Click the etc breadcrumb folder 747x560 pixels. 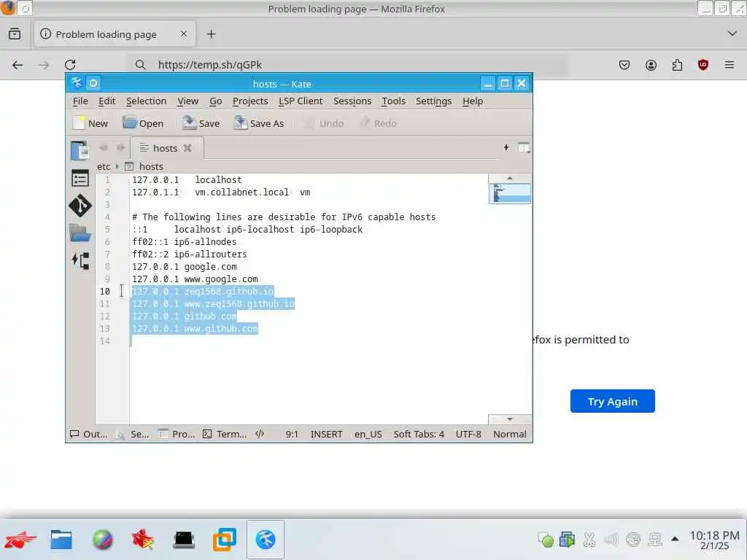point(104,167)
